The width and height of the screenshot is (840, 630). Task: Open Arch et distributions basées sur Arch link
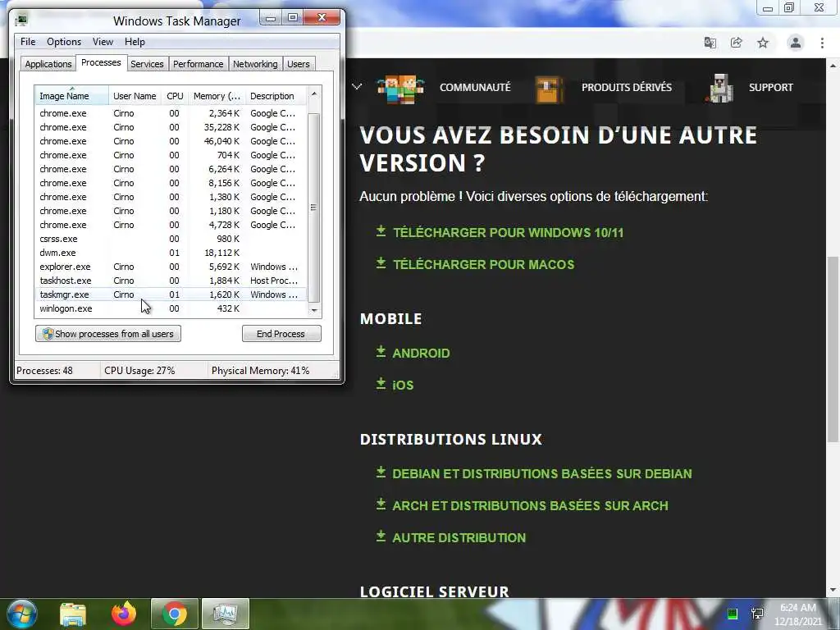tap(531, 505)
